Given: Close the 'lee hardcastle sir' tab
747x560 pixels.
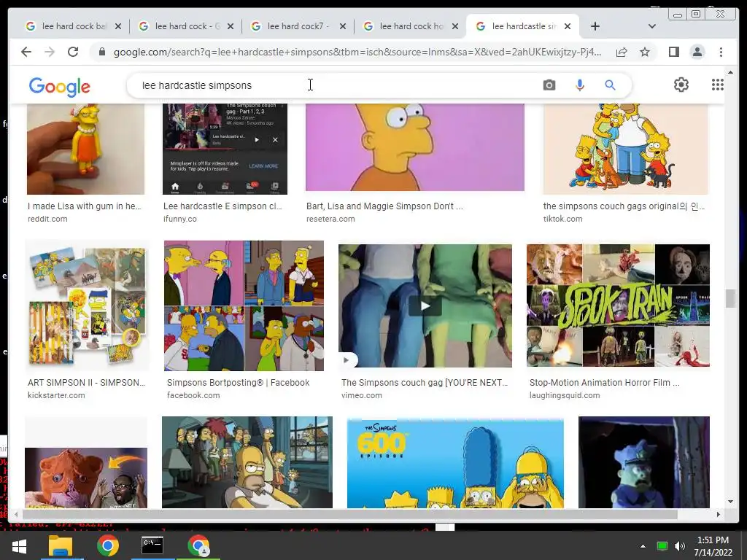Looking at the screenshot, I should 568,26.
